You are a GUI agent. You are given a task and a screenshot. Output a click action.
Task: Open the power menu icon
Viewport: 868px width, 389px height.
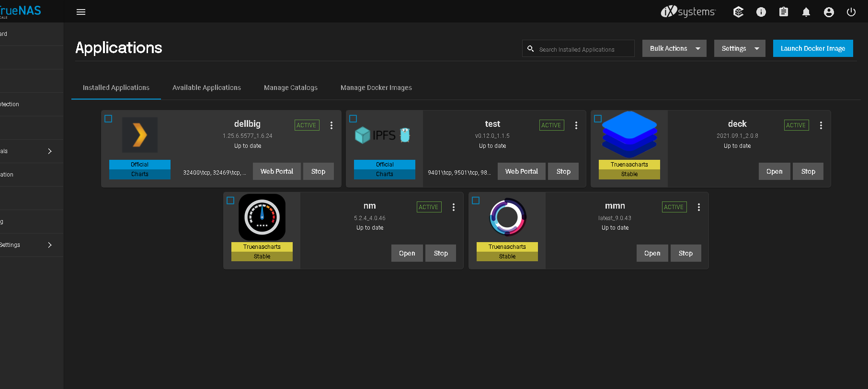point(851,12)
